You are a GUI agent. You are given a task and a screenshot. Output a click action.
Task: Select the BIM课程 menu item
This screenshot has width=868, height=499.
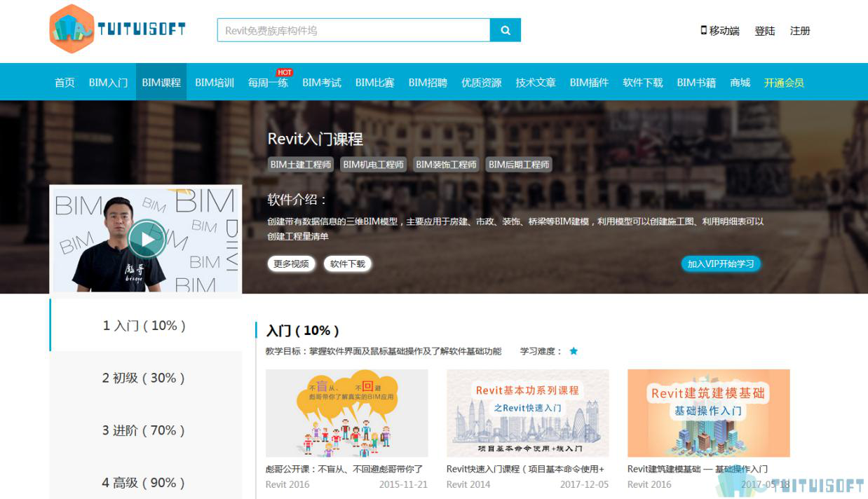[x=161, y=83]
